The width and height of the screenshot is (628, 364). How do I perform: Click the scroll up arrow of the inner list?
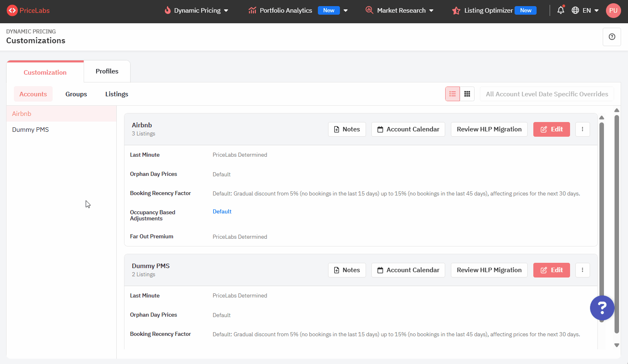point(601,118)
